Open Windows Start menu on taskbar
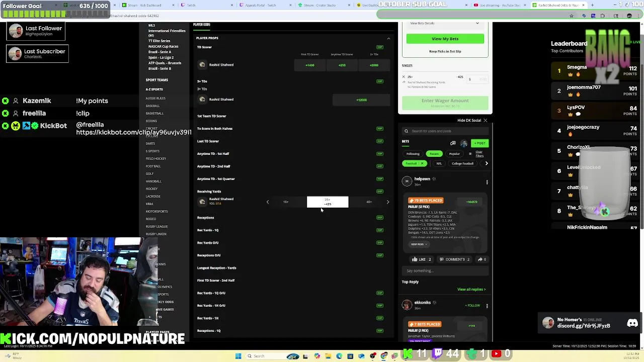644x362 pixels. (x=238, y=356)
